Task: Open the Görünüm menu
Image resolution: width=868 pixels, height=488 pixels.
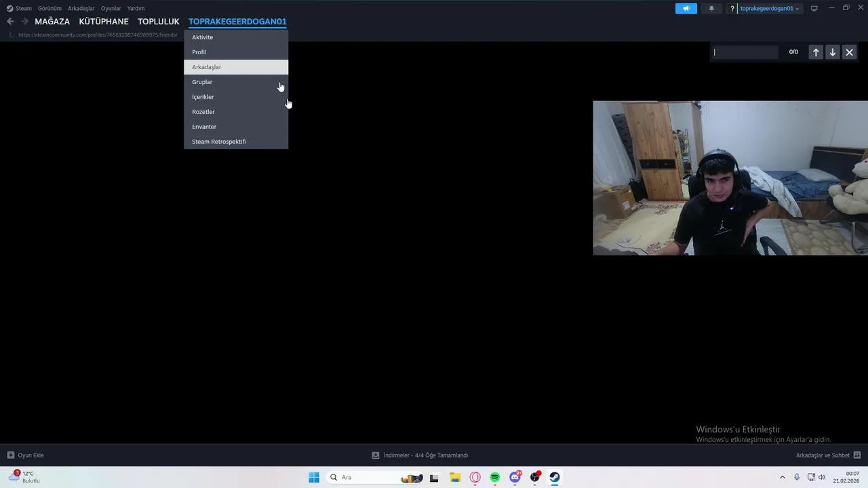Action: [x=50, y=8]
